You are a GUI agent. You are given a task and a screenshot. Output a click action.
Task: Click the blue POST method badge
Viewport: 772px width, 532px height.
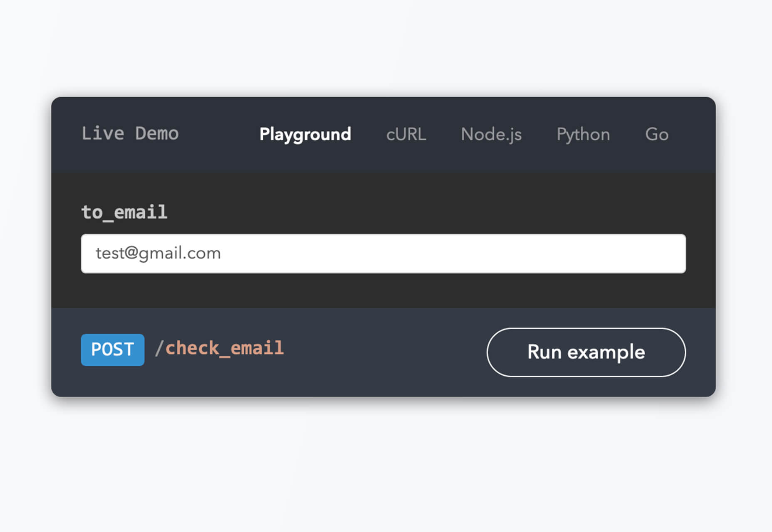point(113,350)
